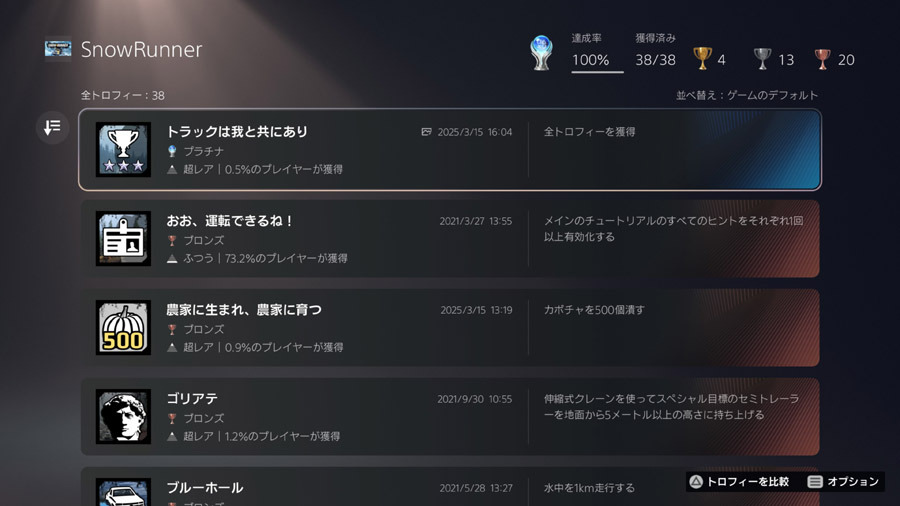Select the 農家に生まれ、農家に育つ trophy entry
This screenshot has height=506, width=900.
point(450,328)
